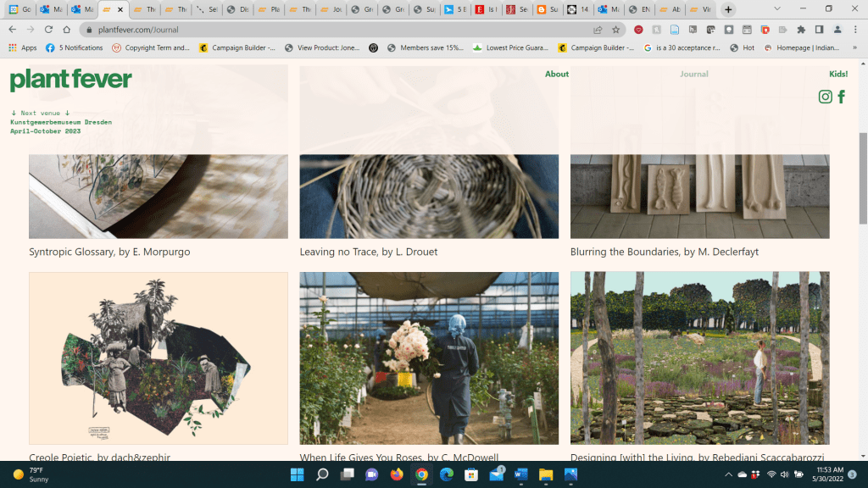Open the Facebook icon link
This screenshot has width=868, height=488.
[x=841, y=97]
